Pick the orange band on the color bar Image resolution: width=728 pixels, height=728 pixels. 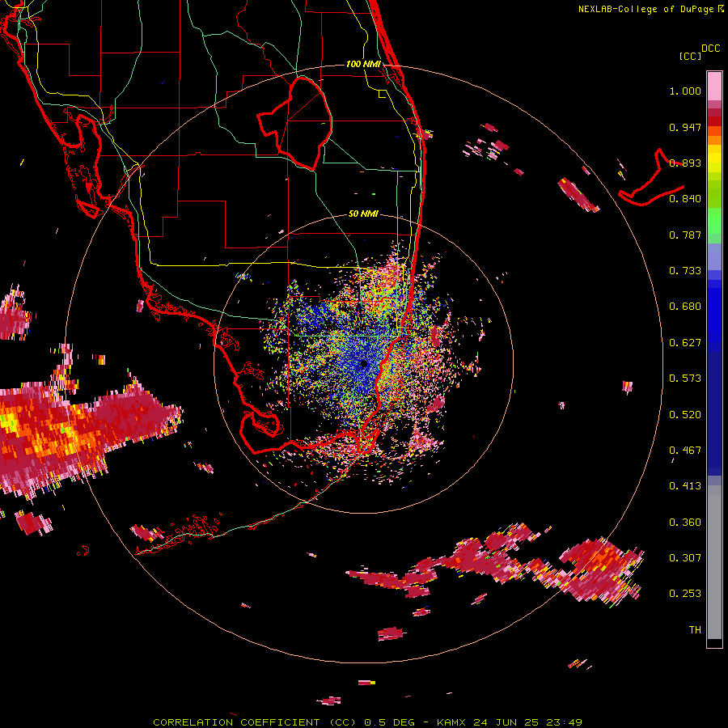coord(714,139)
